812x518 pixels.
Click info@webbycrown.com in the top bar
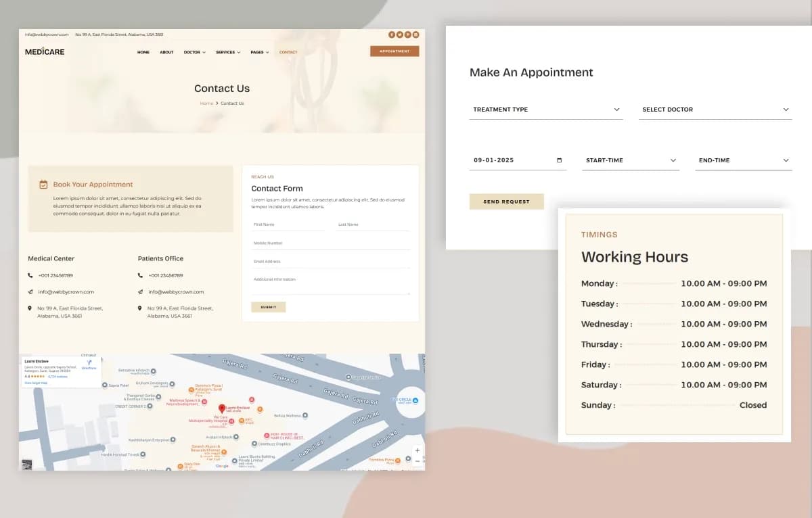pos(47,34)
